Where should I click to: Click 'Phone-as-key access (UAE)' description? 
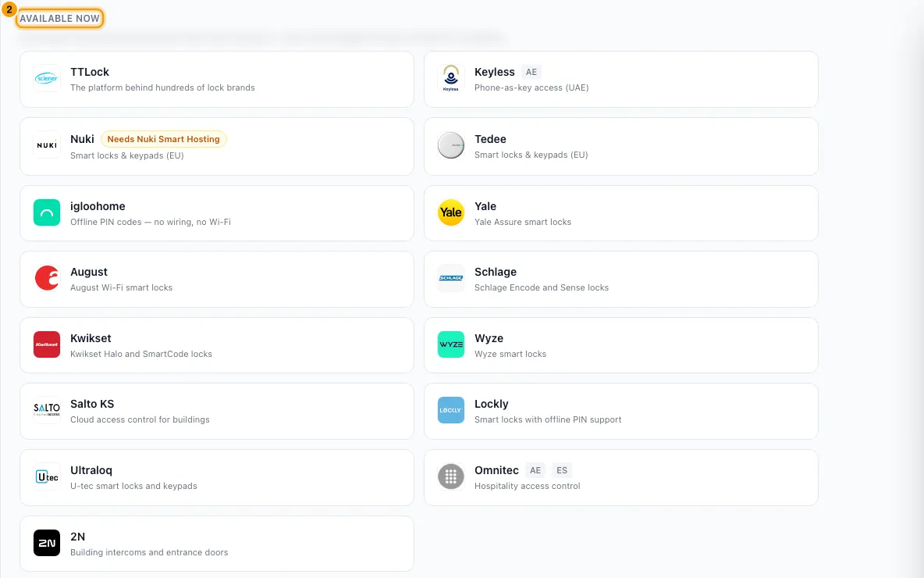click(531, 87)
